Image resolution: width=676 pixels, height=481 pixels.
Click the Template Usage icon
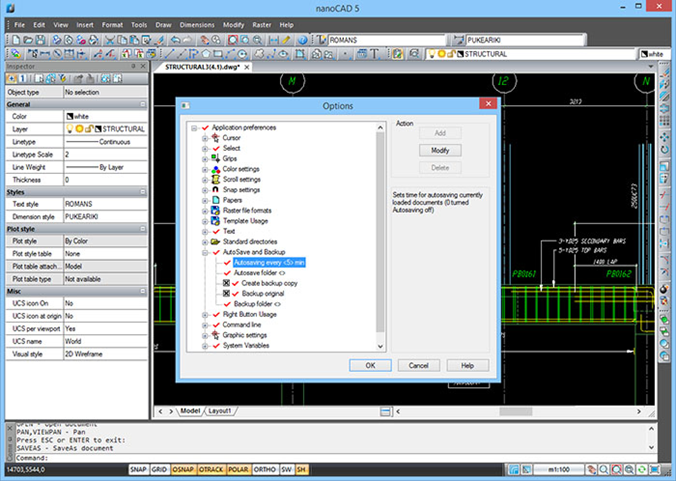pyautogui.click(x=214, y=221)
